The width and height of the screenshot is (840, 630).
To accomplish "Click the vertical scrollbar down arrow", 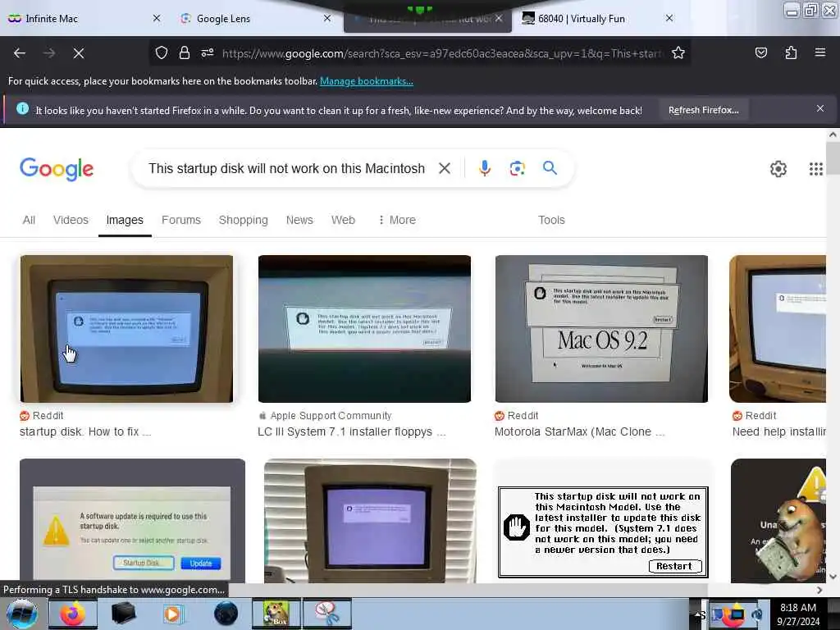I will coord(833,577).
